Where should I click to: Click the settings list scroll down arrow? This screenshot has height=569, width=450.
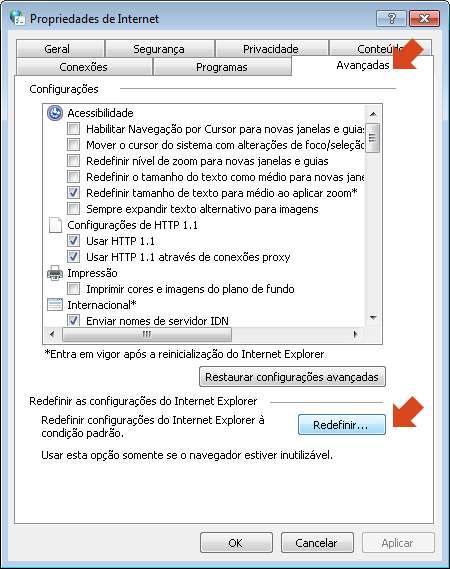coord(373,318)
